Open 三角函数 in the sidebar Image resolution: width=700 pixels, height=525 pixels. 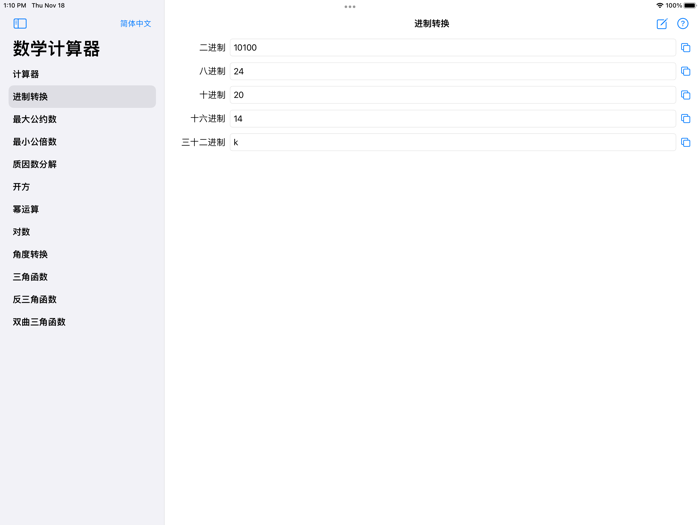pos(82,277)
